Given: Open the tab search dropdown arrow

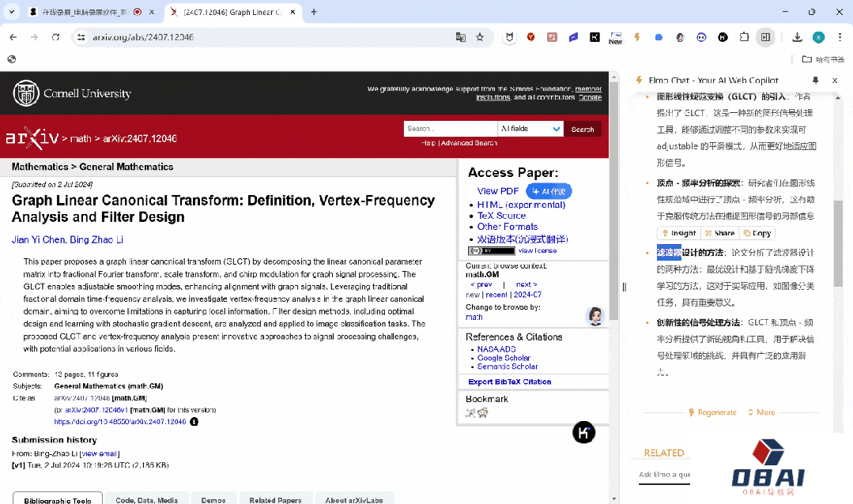Looking at the screenshot, I should 12,12.
